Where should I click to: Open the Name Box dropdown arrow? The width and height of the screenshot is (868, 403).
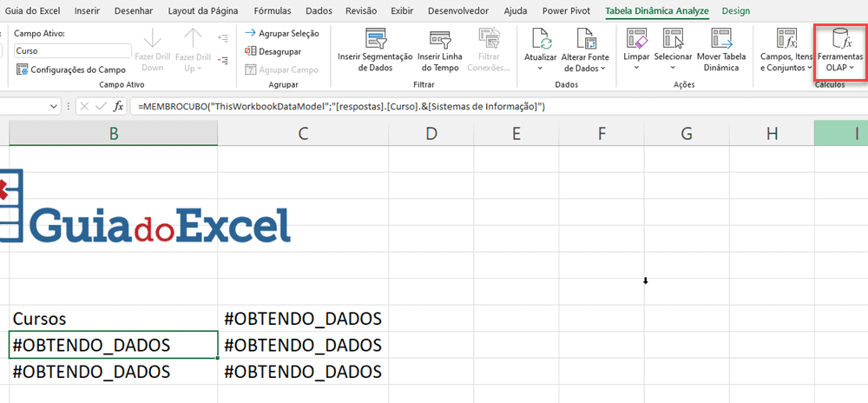[52, 106]
